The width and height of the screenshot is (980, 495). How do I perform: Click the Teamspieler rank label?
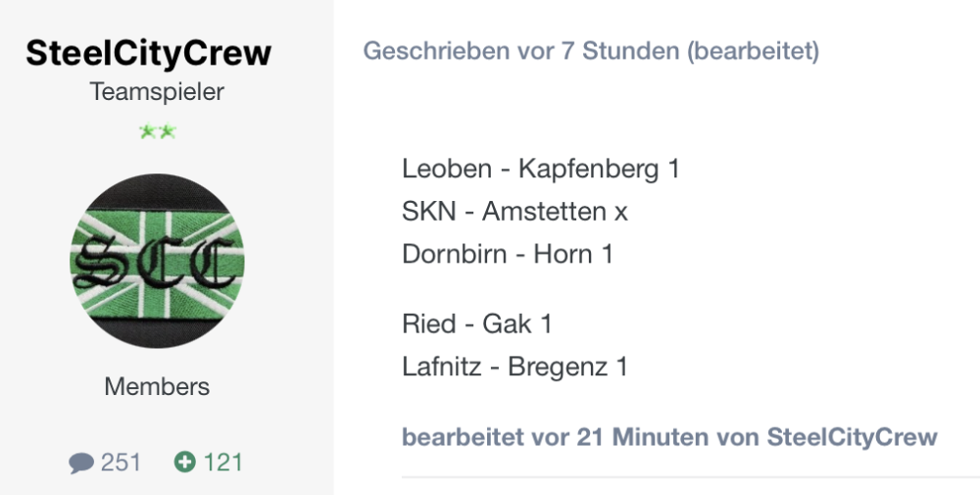[x=157, y=92]
